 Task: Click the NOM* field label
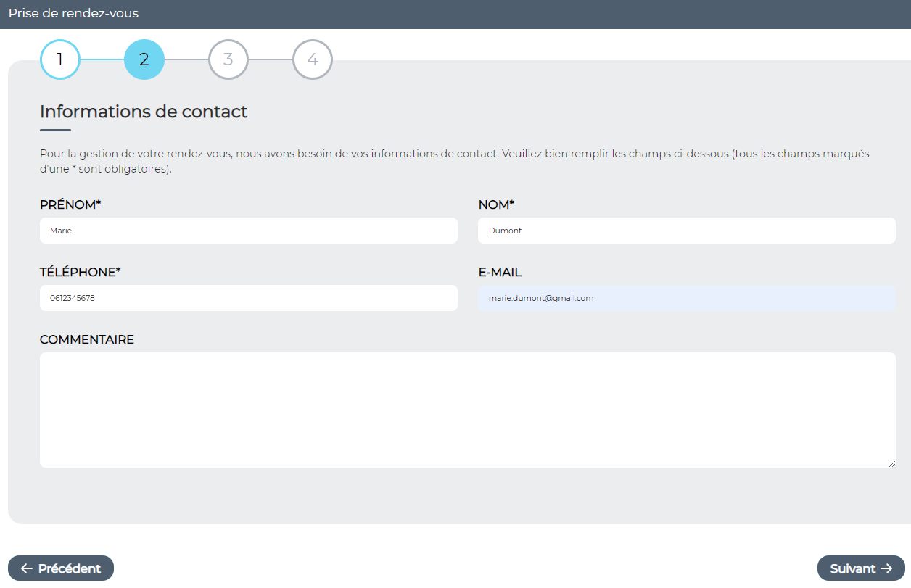point(496,205)
